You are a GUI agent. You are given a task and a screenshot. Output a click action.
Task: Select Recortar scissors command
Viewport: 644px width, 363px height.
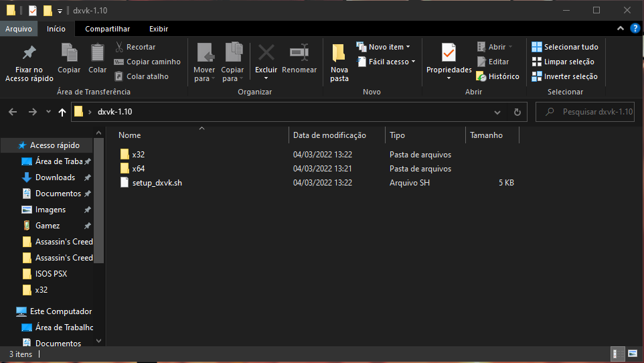135,47
